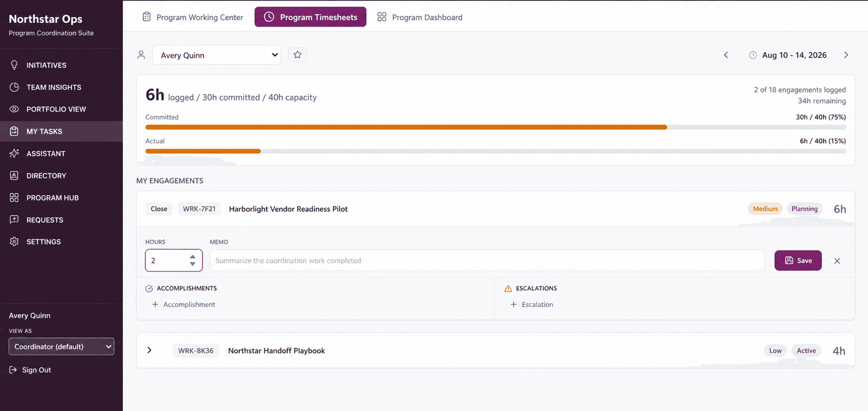Click the Program Dashboard grid icon
868x411 pixels.
click(x=382, y=17)
